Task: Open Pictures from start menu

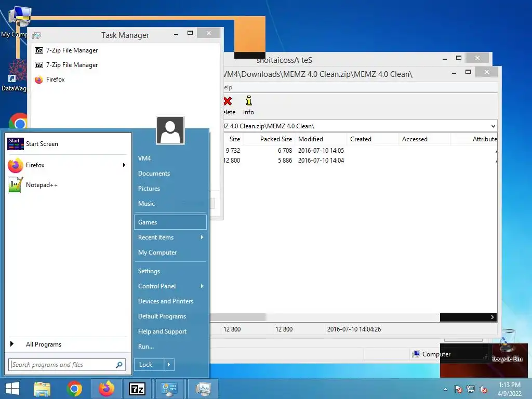Action: click(170, 189)
